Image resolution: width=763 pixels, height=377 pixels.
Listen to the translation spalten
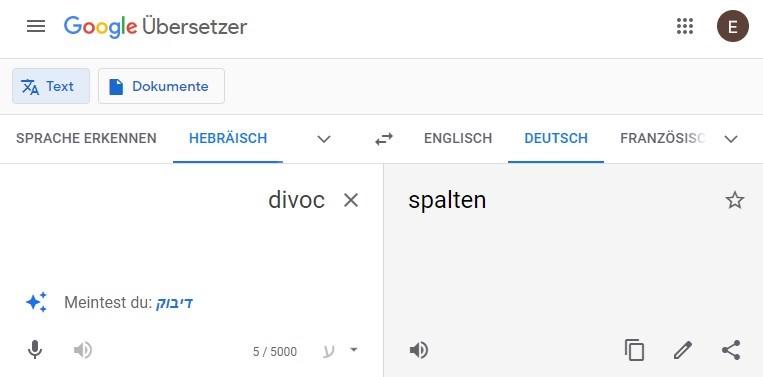pyautogui.click(x=419, y=350)
